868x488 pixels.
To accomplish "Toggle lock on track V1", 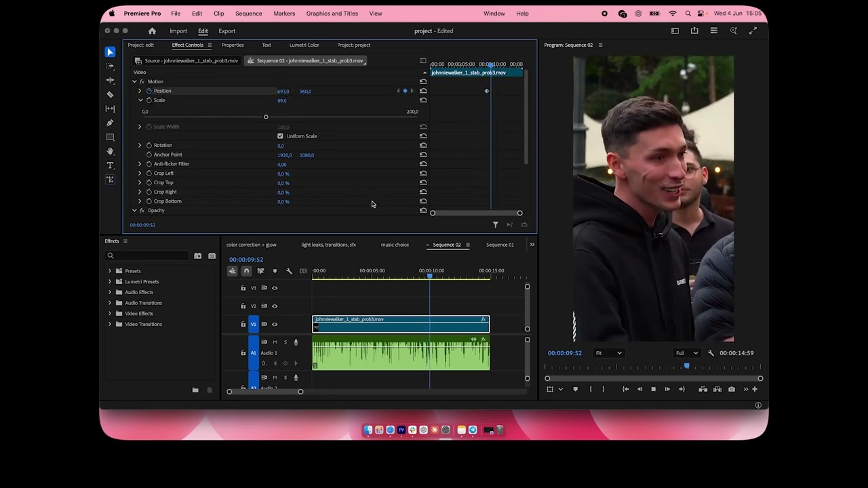I will [x=243, y=325].
